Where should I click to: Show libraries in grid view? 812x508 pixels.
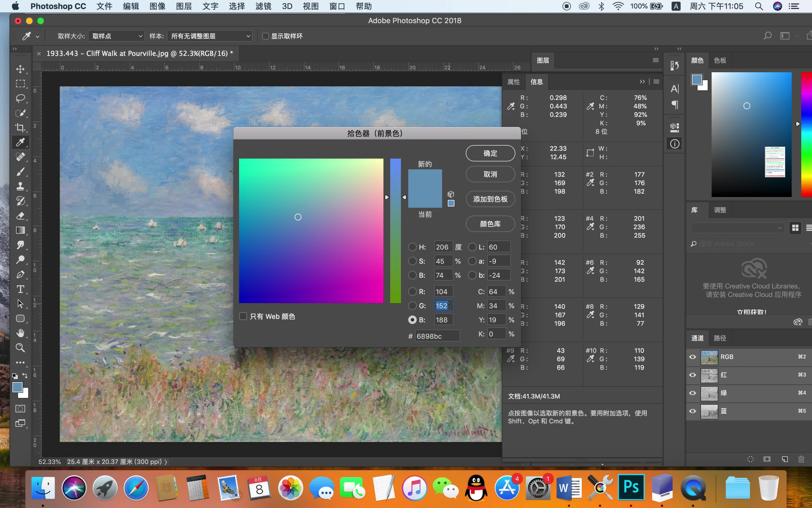795,228
